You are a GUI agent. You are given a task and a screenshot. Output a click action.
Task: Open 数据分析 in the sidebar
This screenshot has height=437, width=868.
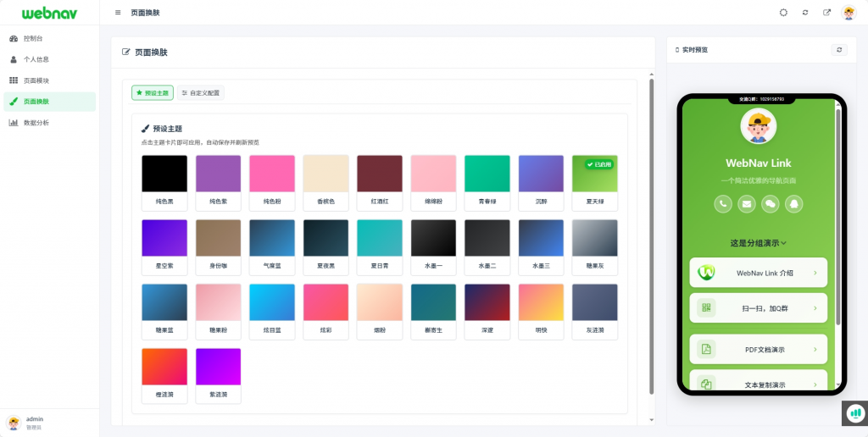click(36, 123)
